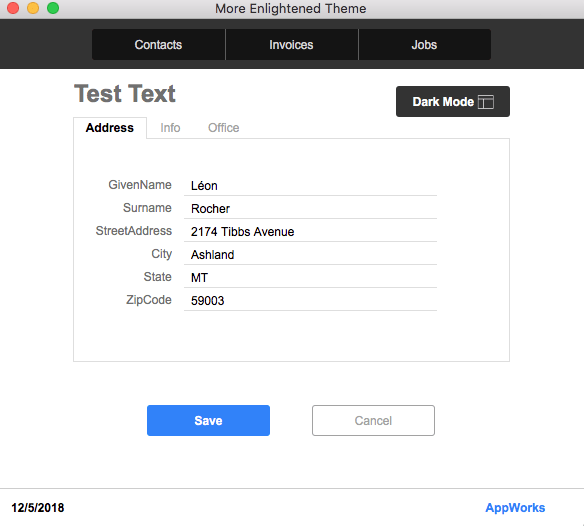Go to the Invoices section

pos(291,45)
